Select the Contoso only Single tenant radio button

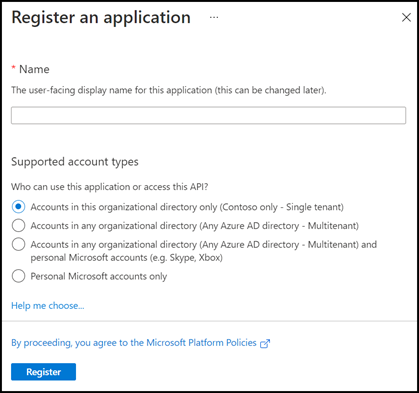[x=18, y=207]
